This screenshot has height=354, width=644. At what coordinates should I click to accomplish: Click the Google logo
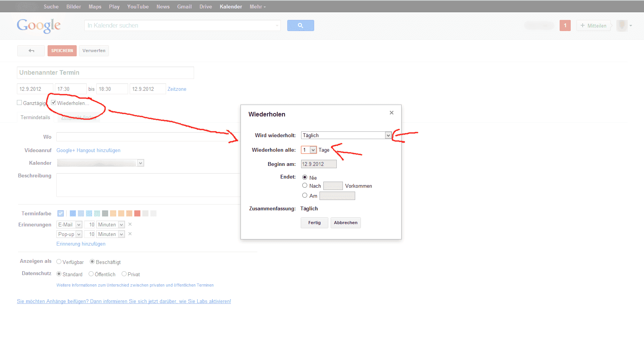point(38,26)
